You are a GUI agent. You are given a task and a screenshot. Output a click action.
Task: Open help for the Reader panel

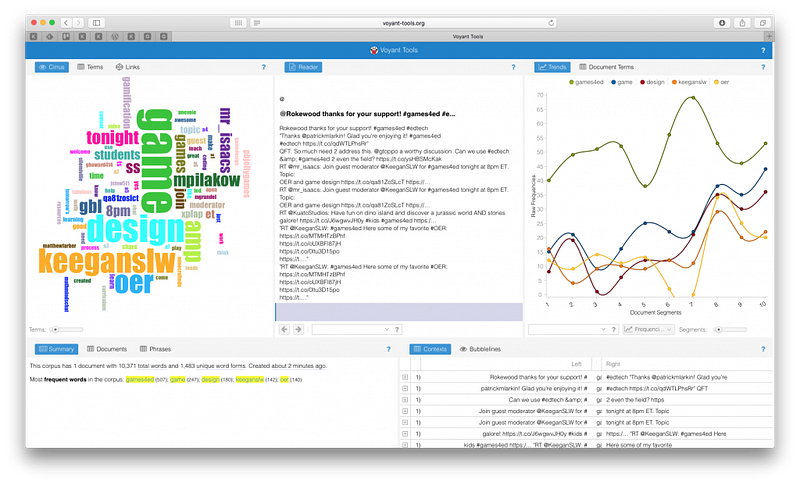(x=513, y=67)
